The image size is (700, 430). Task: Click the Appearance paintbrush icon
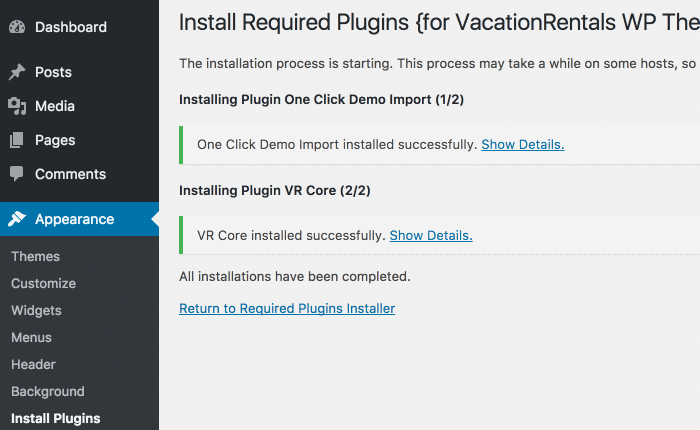(x=17, y=219)
